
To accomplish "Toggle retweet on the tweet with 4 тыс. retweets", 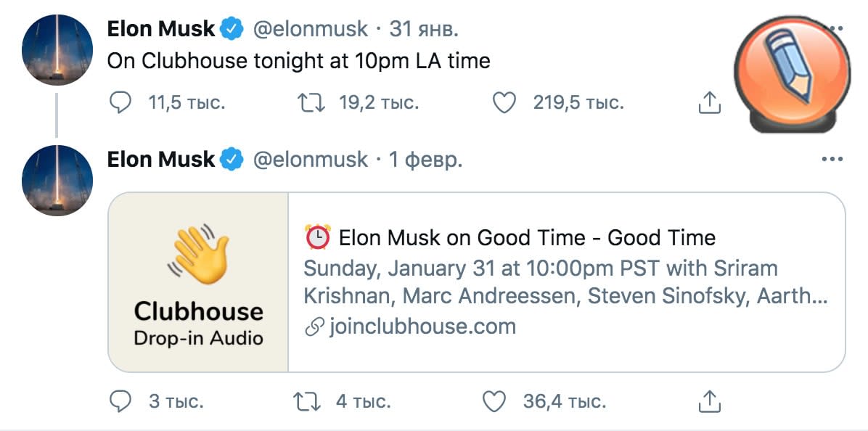I will click(306, 401).
